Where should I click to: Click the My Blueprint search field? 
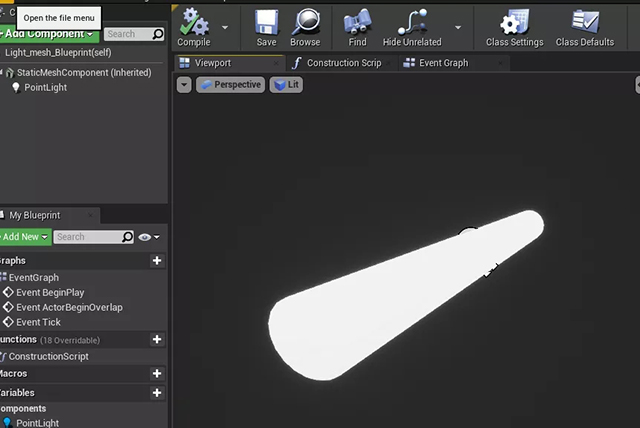pos(87,237)
